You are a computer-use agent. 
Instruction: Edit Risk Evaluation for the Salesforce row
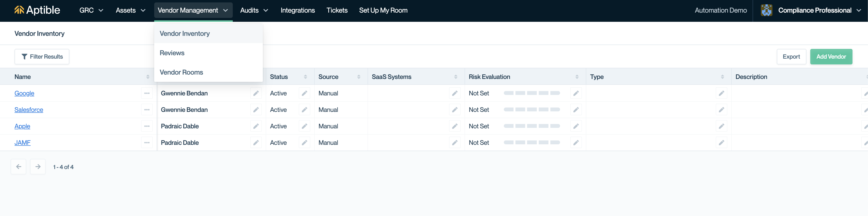pyautogui.click(x=576, y=110)
